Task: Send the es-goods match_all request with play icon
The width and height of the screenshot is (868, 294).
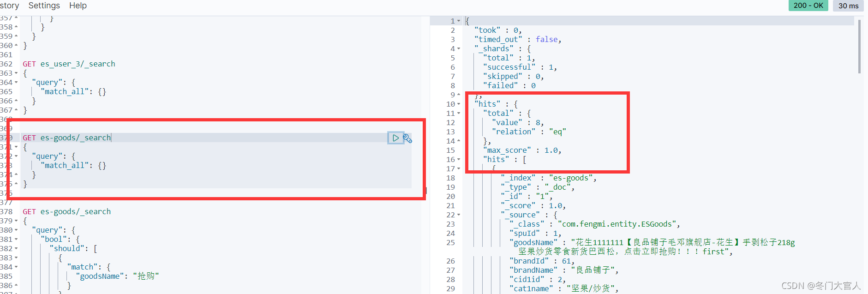Action: (x=395, y=138)
